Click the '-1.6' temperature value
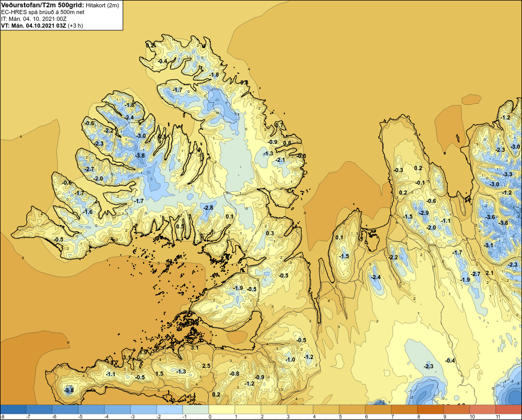Screen dimensions: 522x420 point(88,212)
